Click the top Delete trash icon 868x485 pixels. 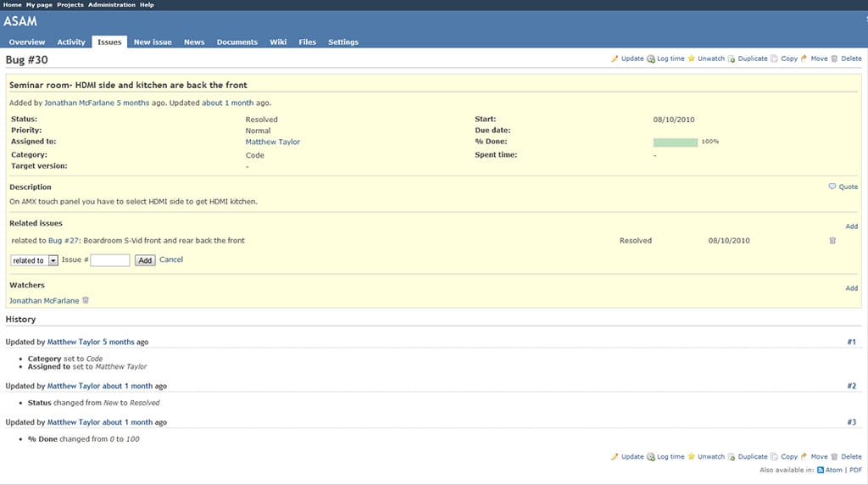834,59
